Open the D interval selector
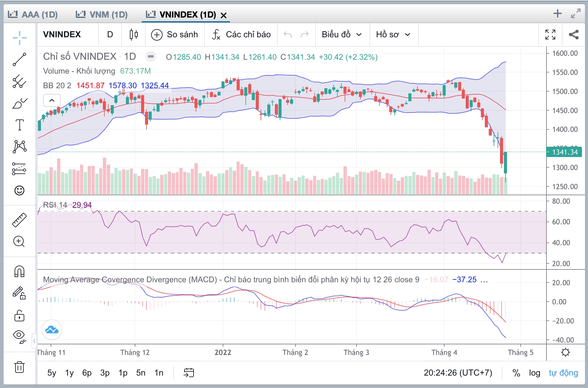This screenshot has height=388, width=588. [x=110, y=35]
